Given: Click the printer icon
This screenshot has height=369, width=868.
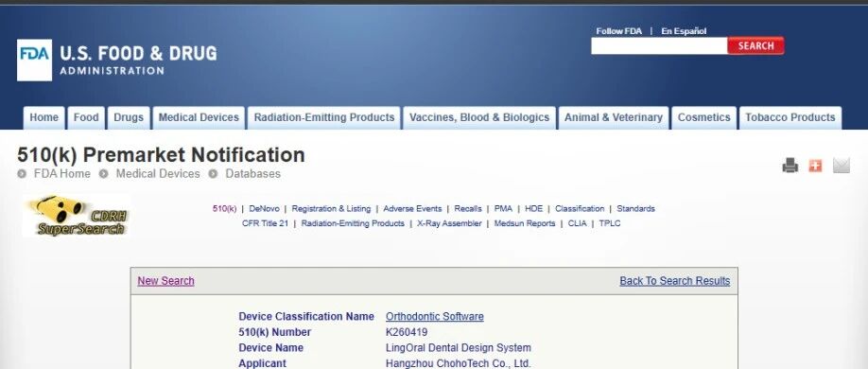Looking at the screenshot, I should pyautogui.click(x=790, y=166).
